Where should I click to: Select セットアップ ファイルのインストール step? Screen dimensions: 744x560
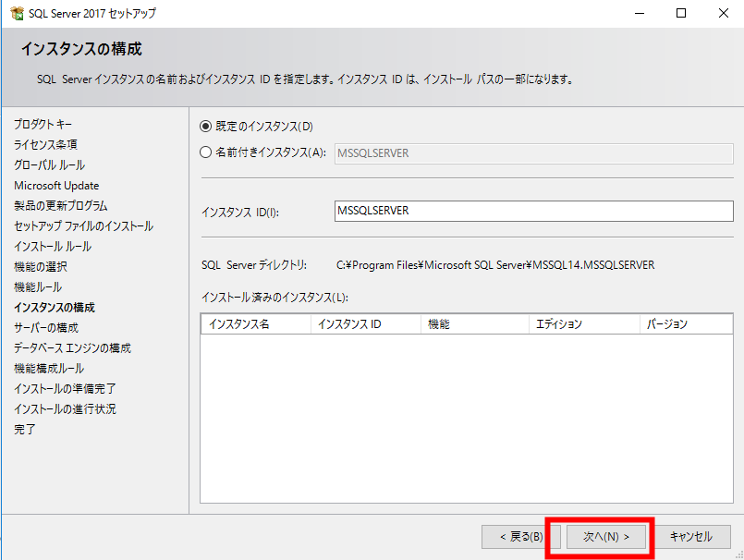pyautogui.click(x=83, y=226)
